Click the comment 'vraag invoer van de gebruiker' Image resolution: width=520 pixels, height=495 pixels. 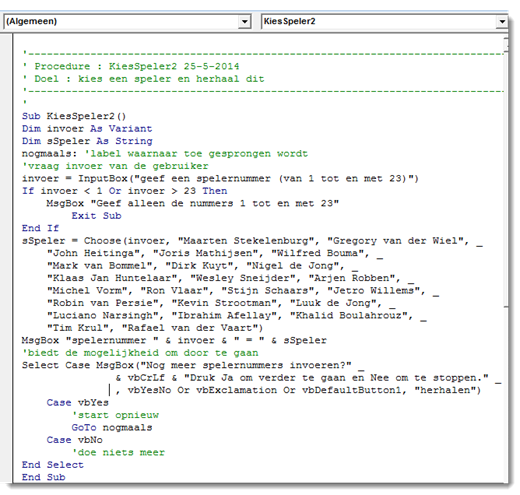pyautogui.click(x=115, y=166)
